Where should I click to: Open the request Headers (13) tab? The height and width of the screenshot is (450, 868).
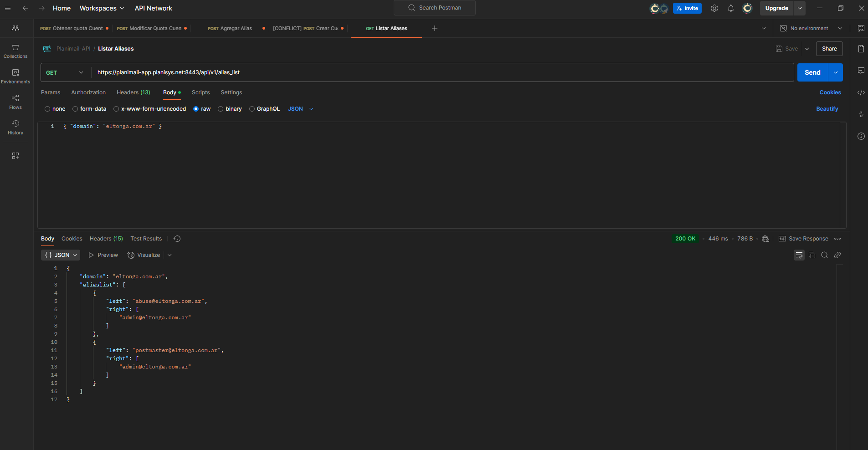point(134,92)
